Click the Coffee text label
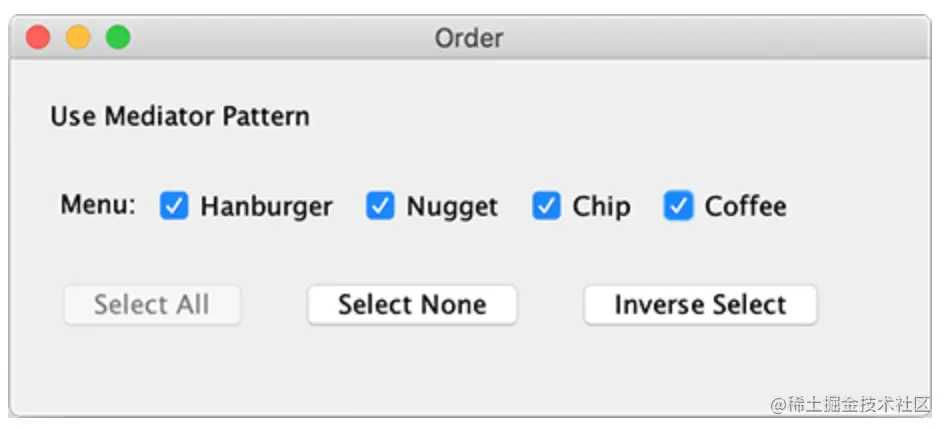Screen dimensions: 946x430 coord(745,207)
